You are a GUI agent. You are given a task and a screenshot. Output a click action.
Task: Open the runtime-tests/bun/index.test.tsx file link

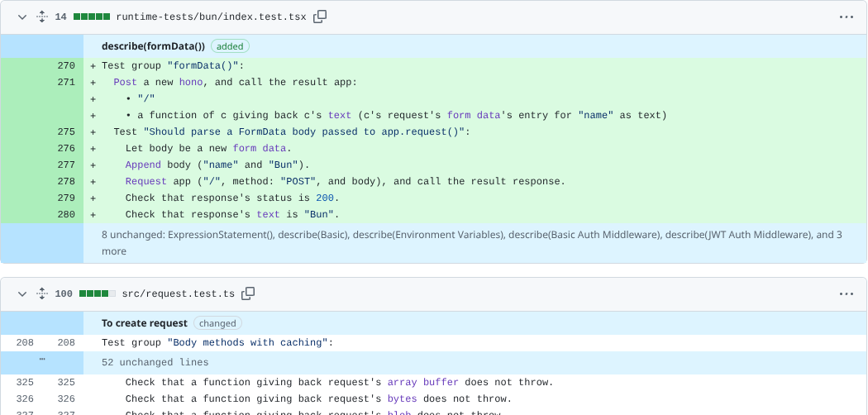coord(211,17)
